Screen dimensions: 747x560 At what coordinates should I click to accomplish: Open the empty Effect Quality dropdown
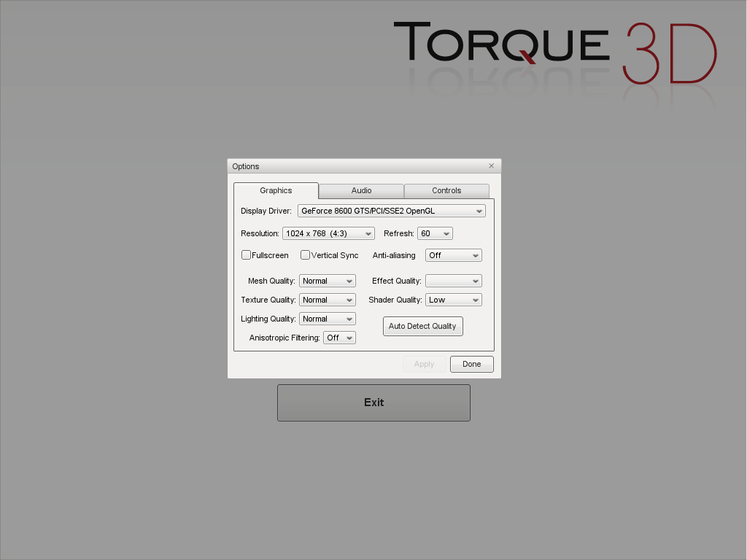tap(453, 281)
